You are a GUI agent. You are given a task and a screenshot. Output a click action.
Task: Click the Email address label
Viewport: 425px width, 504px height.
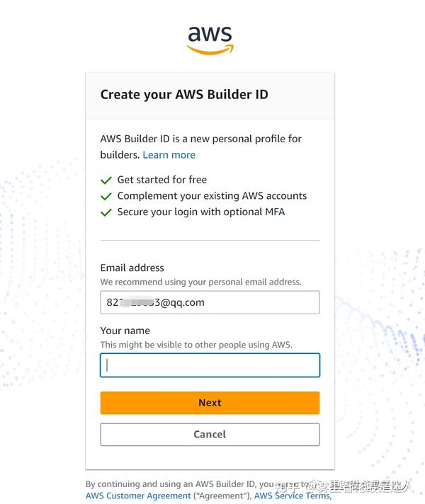coord(132,268)
